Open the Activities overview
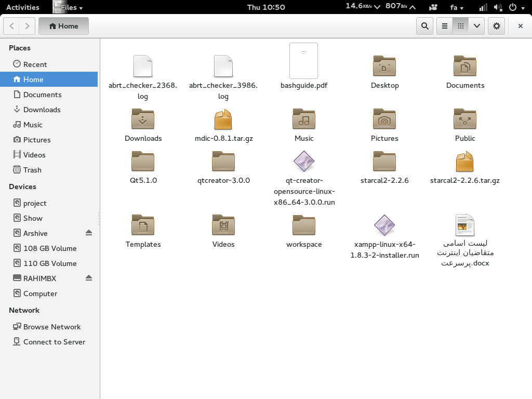The height and width of the screenshot is (399, 532). pyautogui.click(x=22, y=7)
